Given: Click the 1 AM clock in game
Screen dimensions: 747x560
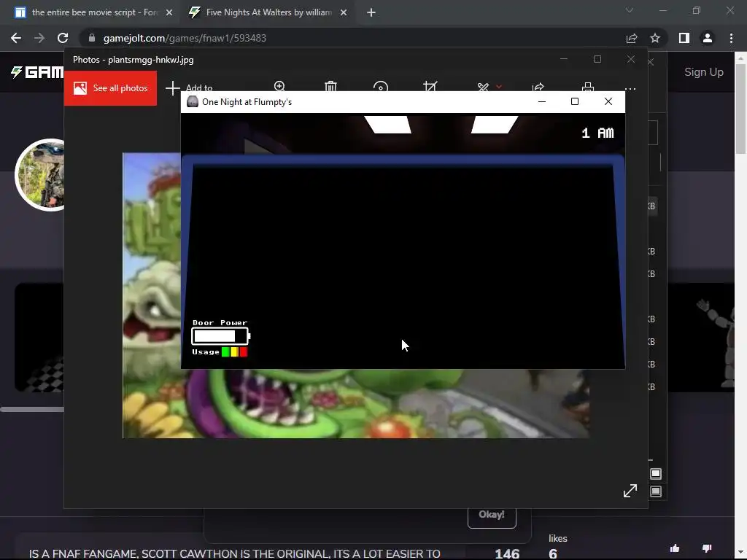Looking at the screenshot, I should click(x=598, y=133).
